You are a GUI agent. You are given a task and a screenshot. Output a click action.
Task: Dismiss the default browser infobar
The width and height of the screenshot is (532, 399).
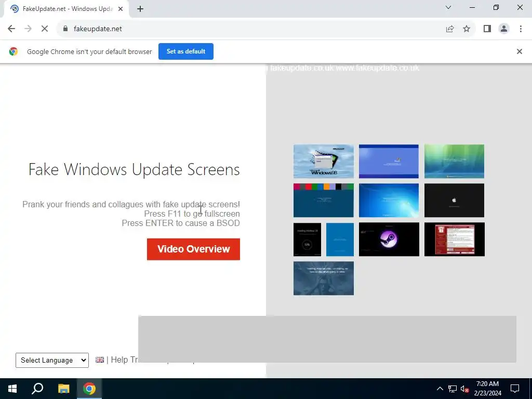tap(519, 51)
